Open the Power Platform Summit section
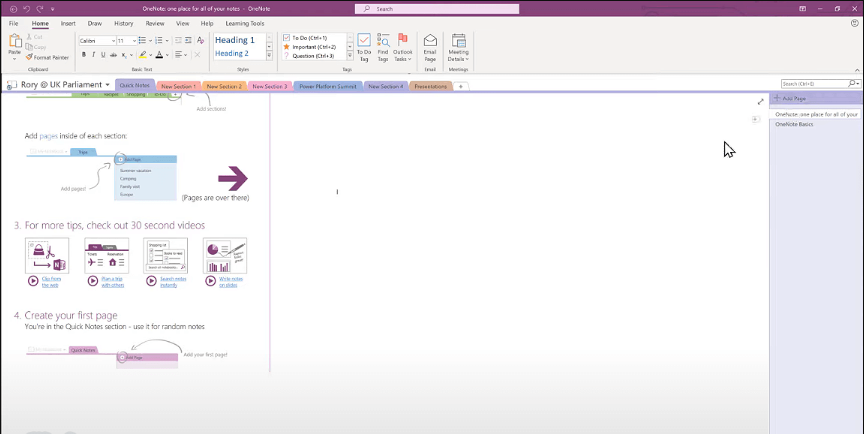The height and width of the screenshot is (434, 864). click(328, 86)
